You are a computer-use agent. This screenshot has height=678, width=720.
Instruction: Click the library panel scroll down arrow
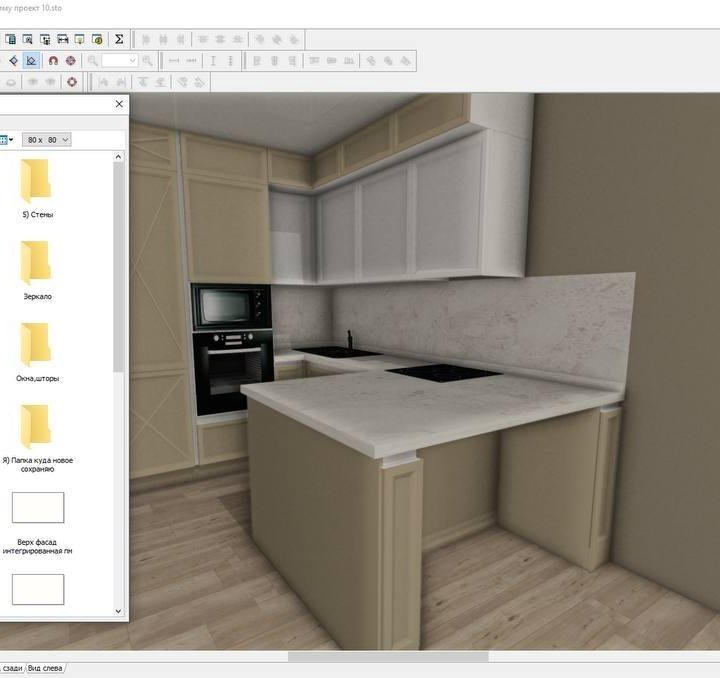pyautogui.click(x=119, y=611)
